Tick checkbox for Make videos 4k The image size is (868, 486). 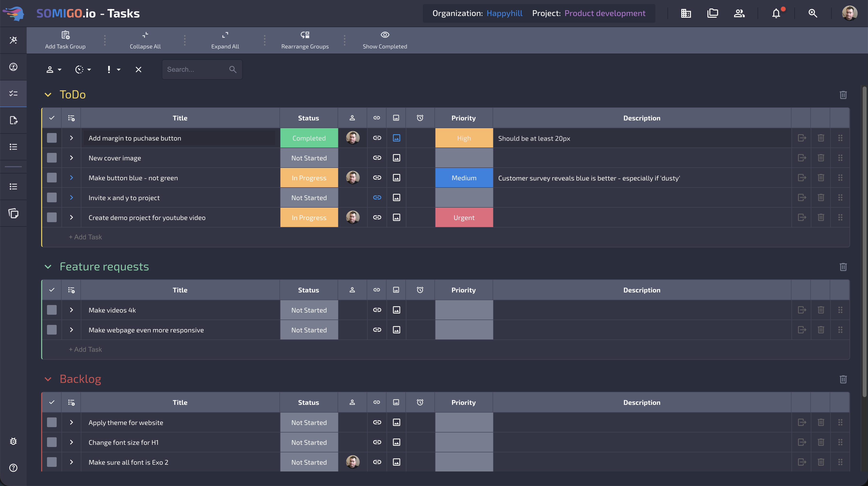click(x=52, y=310)
